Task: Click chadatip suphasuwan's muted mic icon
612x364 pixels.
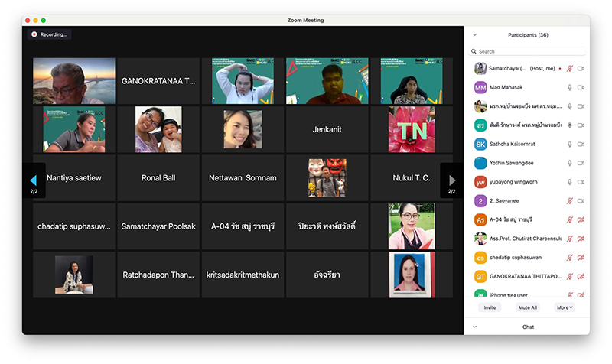Action: coord(570,258)
